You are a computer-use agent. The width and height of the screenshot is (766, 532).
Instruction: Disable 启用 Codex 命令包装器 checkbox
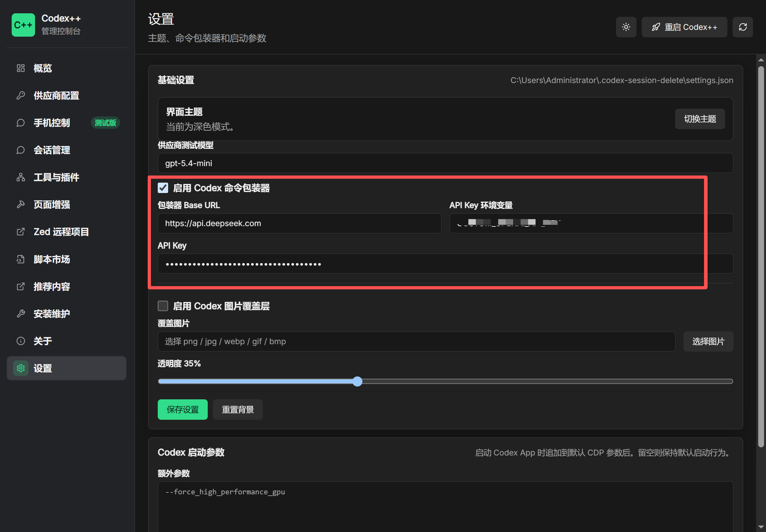coord(163,188)
